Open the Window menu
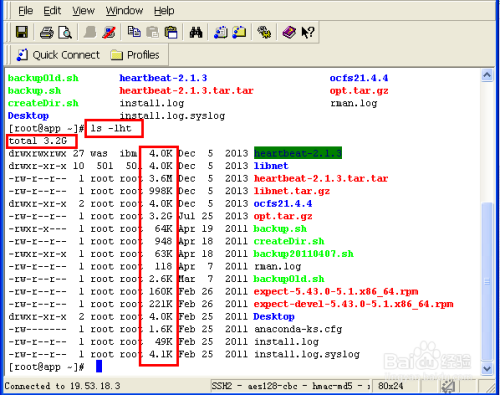This screenshot has width=500, height=395. [124, 11]
